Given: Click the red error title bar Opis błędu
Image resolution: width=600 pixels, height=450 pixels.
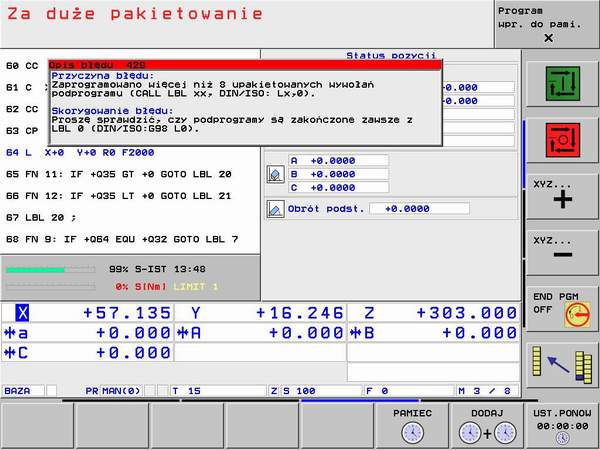Looking at the screenshot, I should [245, 65].
